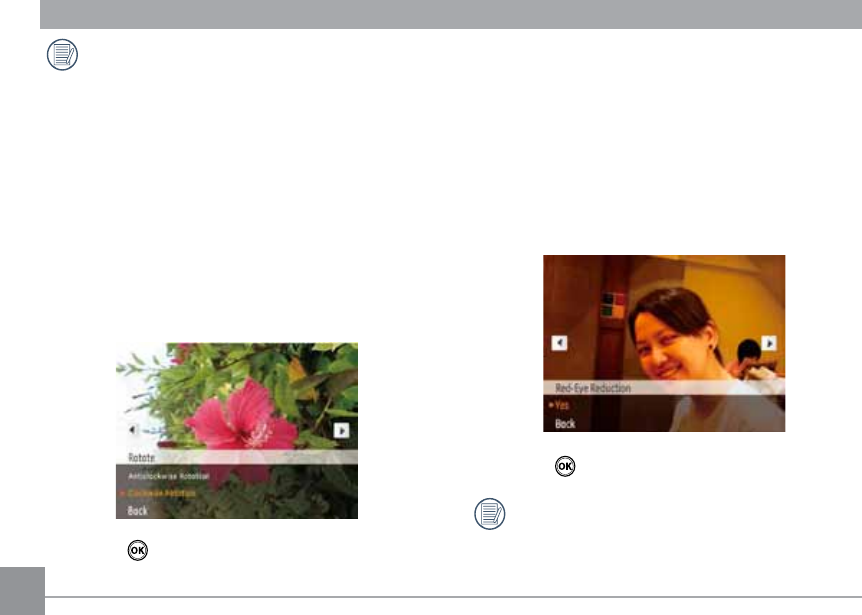Click the OK button icon under flower photo
This screenshot has width=862, height=615.
coord(137,550)
